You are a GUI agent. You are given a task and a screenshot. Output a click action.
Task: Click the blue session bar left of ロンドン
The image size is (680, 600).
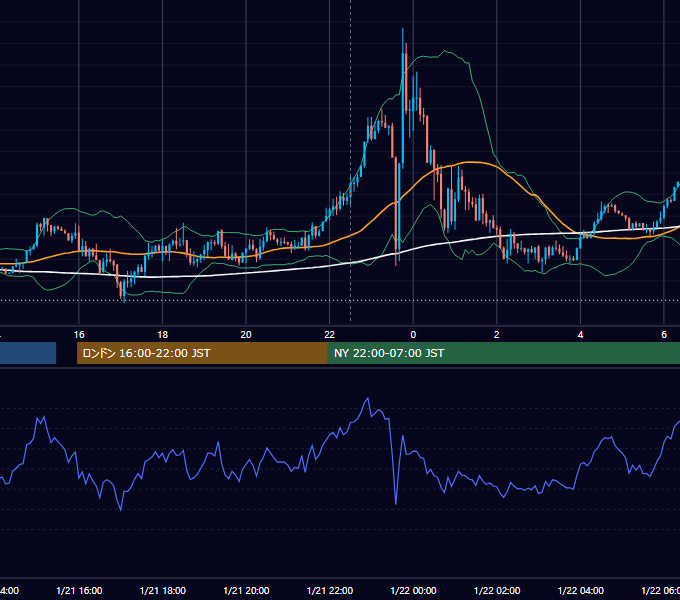[28, 353]
